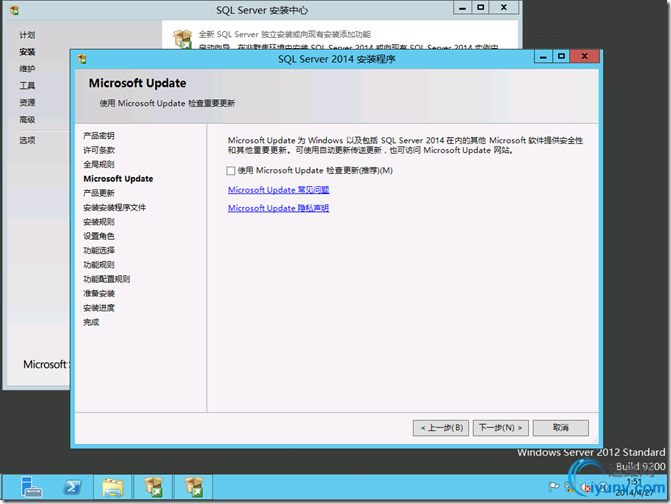Minimize the SQL Server 安装中心 window
671x504 pixels.
point(462,8)
